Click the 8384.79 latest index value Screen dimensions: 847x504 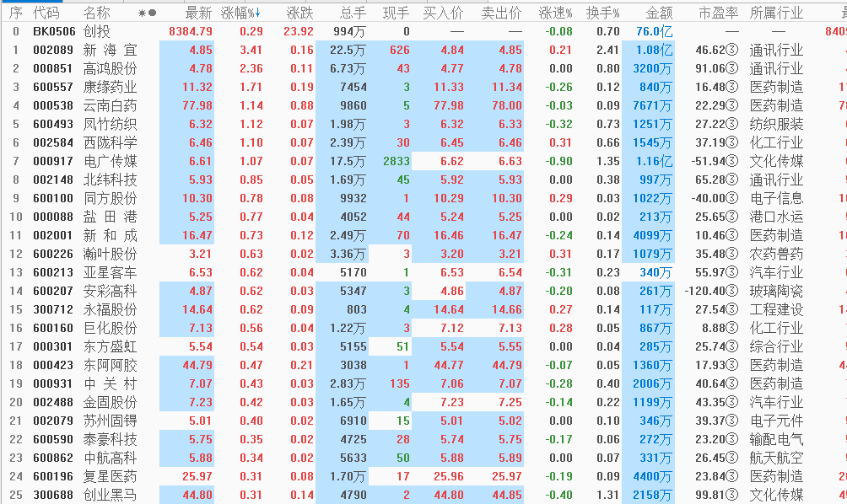[190, 32]
